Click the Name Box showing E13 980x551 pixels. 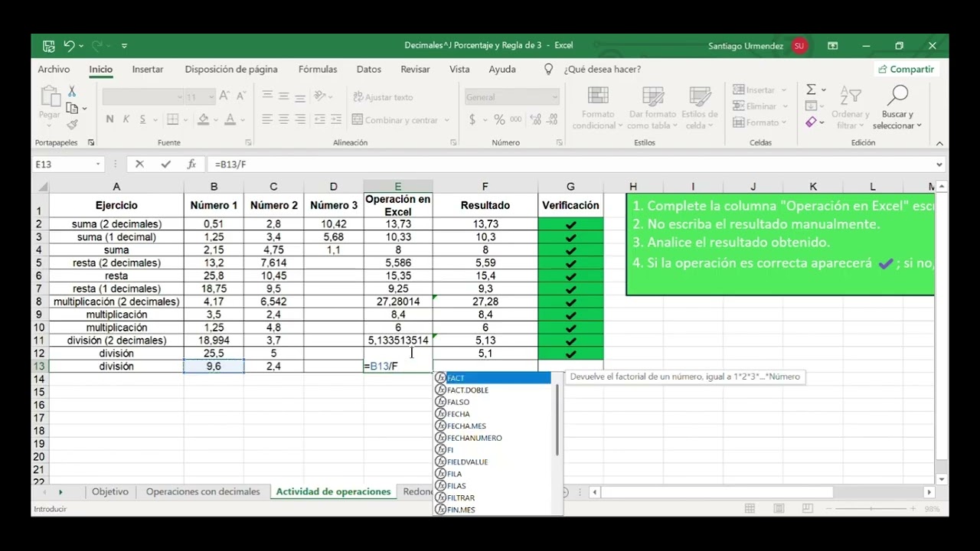click(63, 164)
